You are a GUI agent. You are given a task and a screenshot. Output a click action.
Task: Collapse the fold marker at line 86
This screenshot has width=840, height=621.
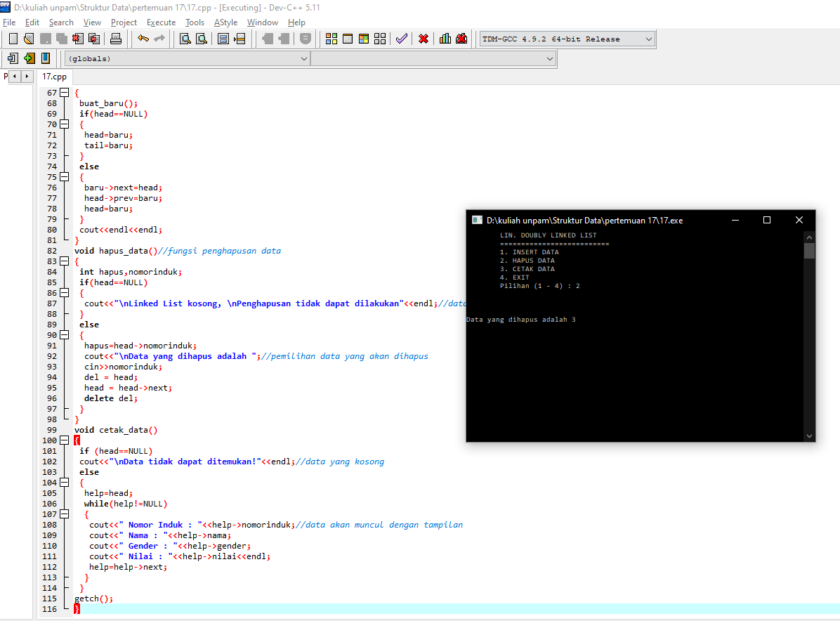tap(65, 292)
